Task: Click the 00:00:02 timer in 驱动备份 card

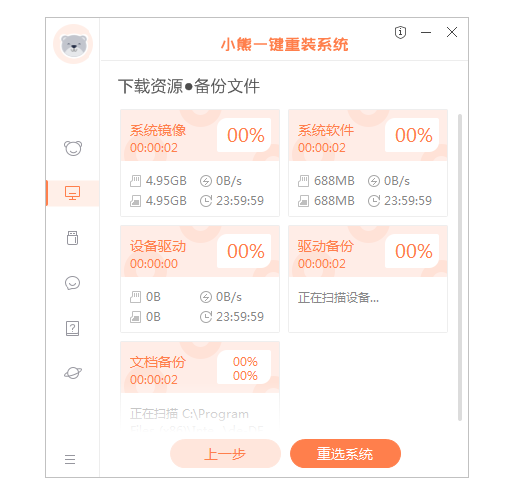Action: point(322,264)
